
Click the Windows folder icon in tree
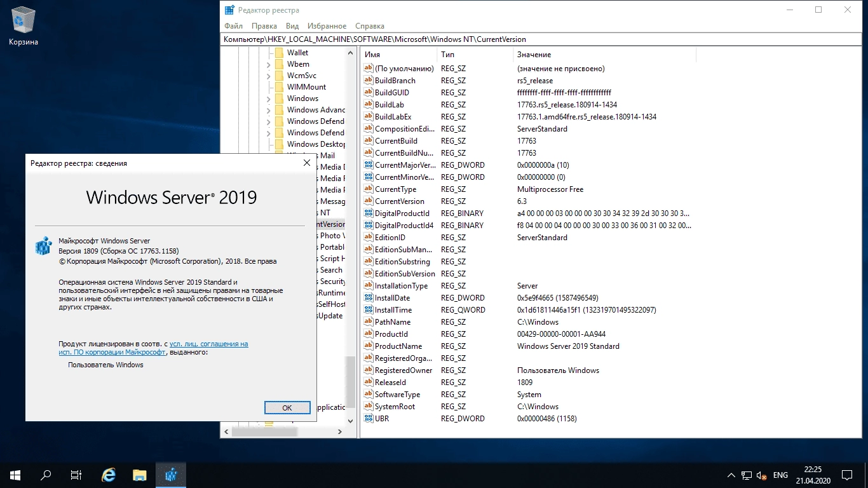279,98
